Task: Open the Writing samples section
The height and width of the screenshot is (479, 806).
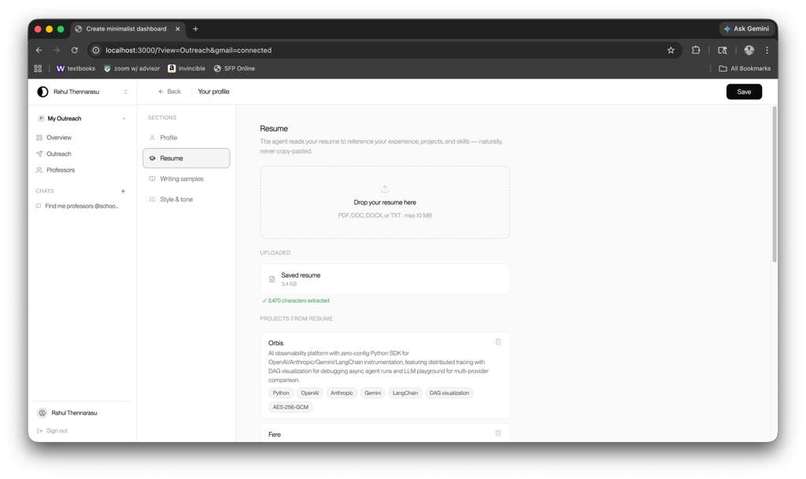Action: click(x=186, y=179)
